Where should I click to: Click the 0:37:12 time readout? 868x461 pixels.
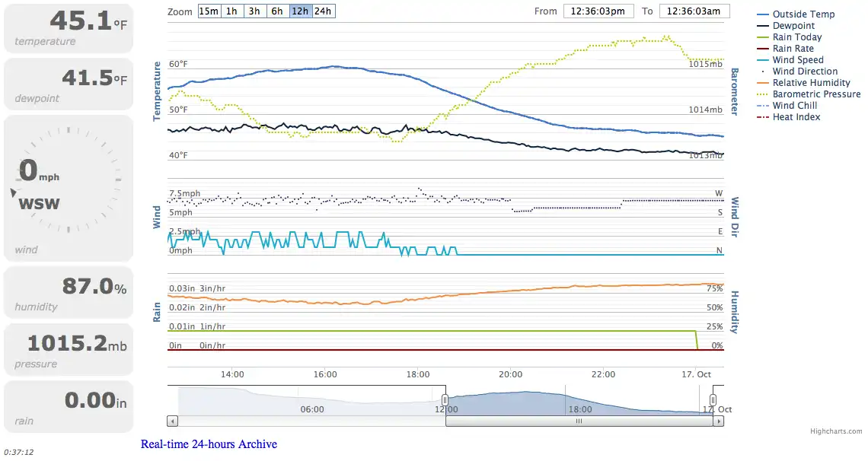19,452
